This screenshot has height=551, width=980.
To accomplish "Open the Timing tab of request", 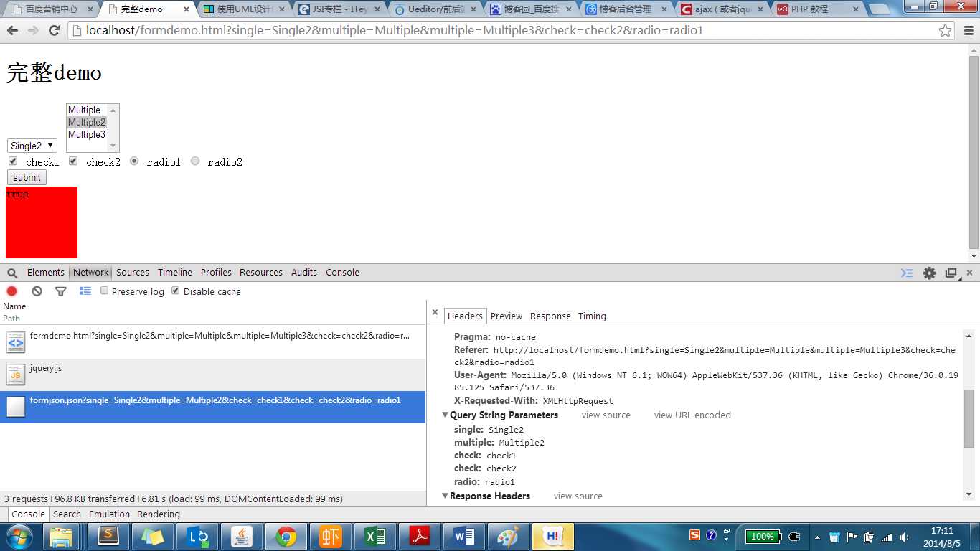I will pos(592,316).
